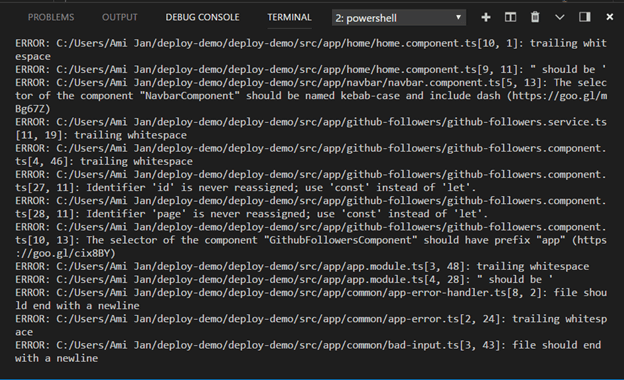
Task: Click the https://goo.gl/mBg67Z link text
Action: click(x=560, y=95)
